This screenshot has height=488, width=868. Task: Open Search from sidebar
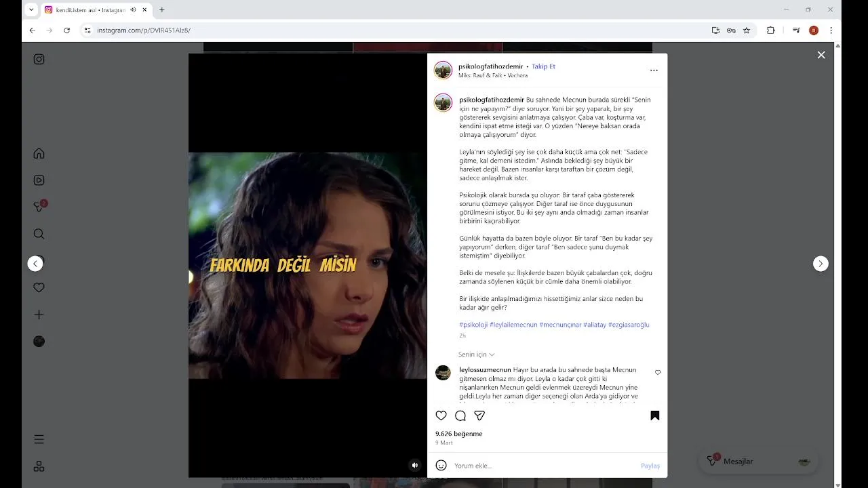coord(39,234)
